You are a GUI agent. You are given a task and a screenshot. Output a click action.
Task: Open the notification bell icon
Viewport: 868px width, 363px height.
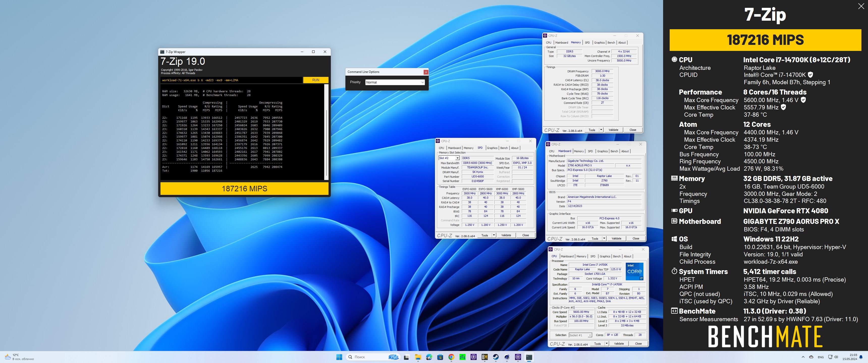point(861,357)
